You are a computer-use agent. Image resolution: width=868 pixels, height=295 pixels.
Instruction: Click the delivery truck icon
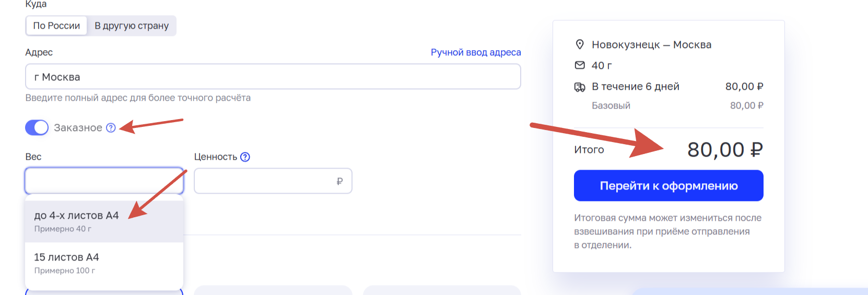[x=580, y=87]
